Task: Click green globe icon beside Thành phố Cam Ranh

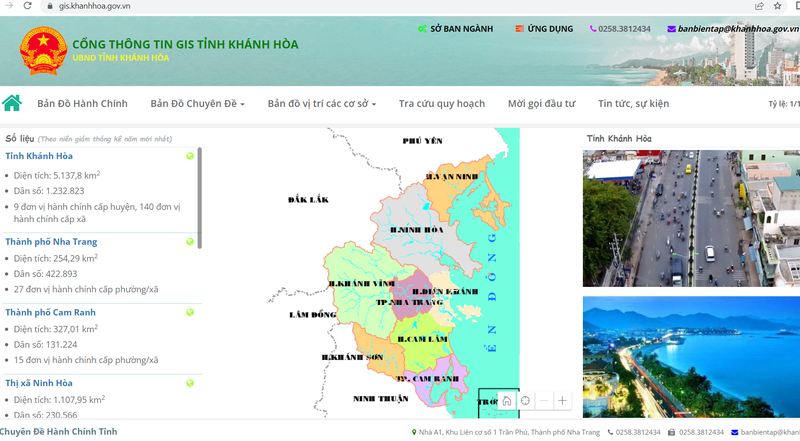Action: (190, 312)
